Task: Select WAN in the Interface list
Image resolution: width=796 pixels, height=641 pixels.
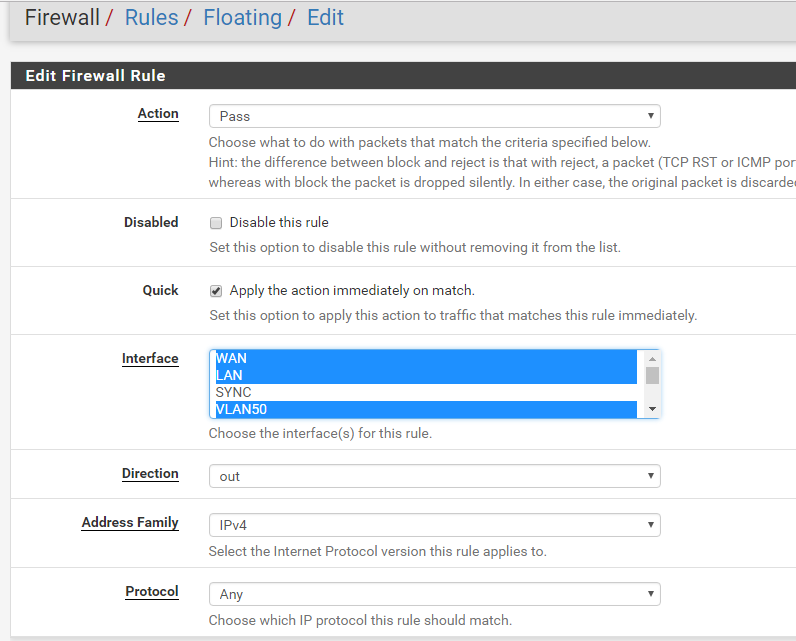Action: [425, 358]
